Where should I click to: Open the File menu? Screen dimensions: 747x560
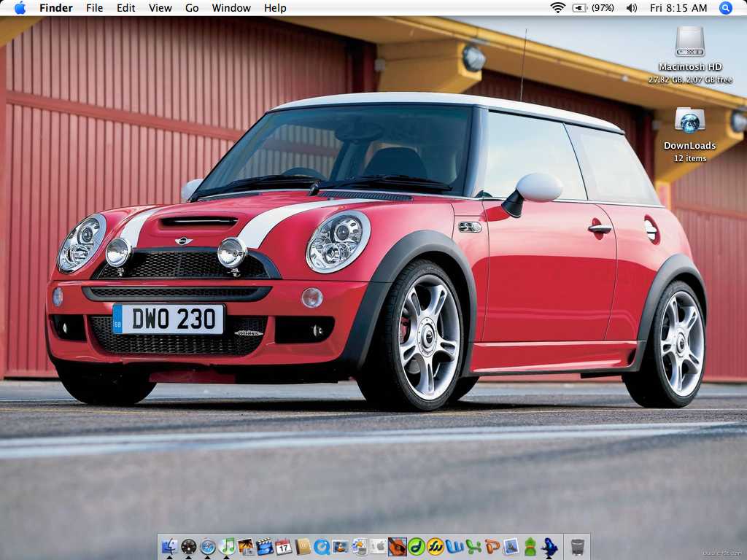tap(94, 8)
